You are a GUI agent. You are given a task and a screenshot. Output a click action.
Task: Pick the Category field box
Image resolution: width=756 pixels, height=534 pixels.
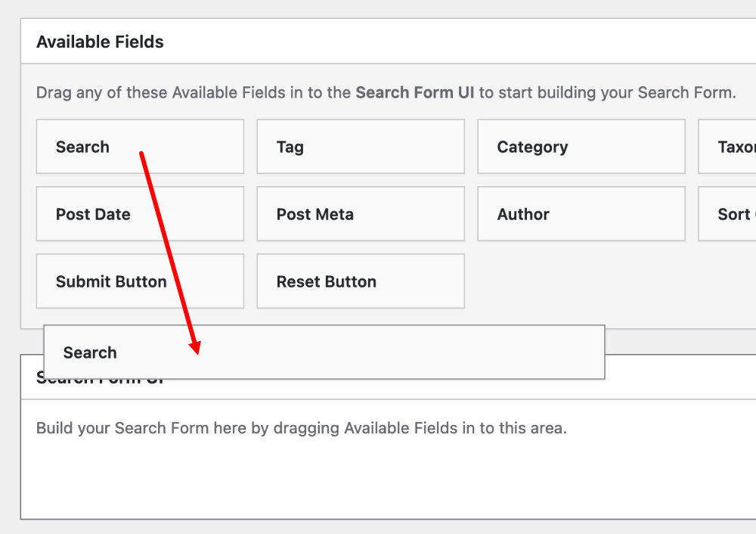click(581, 147)
